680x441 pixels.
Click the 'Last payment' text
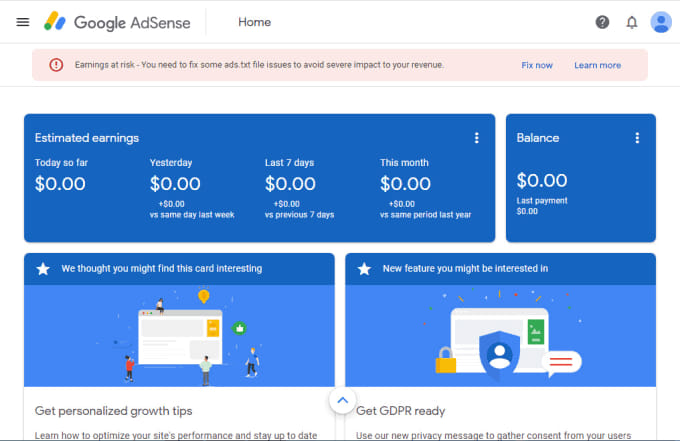[542, 201]
